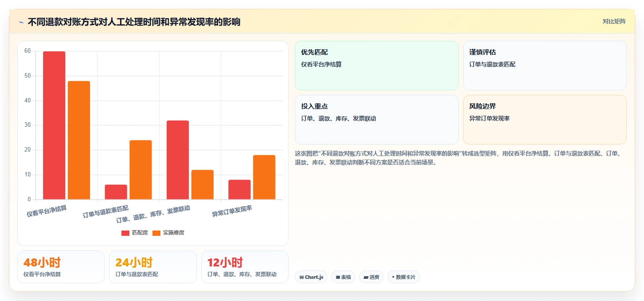Open the 风险边界 matrix card
This screenshot has height=301, width=644.
(545, 120)
